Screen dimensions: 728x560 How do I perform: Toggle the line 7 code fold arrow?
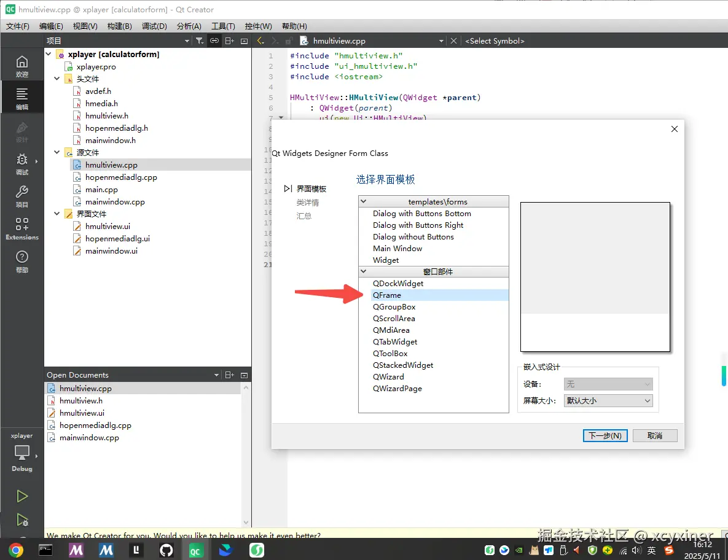pyautogui.click(x=281, y=118)
